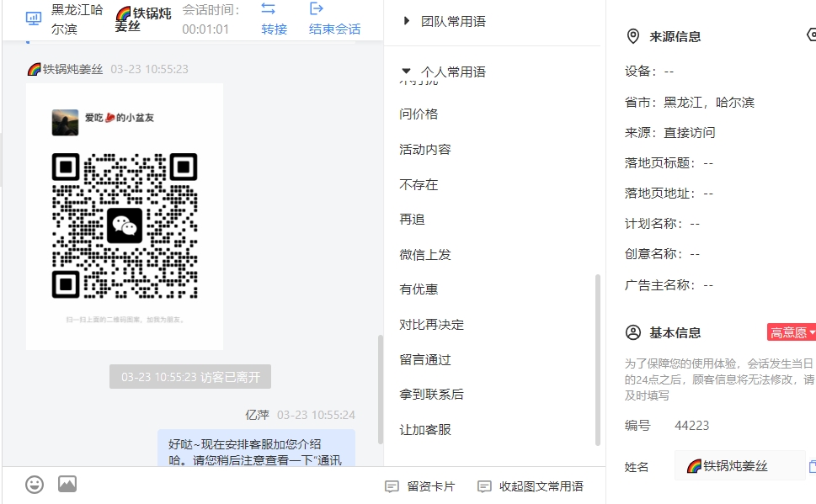Click the copy icon beside the 姓名 field
Screen dimensions: 816x504
click(813, 466)
